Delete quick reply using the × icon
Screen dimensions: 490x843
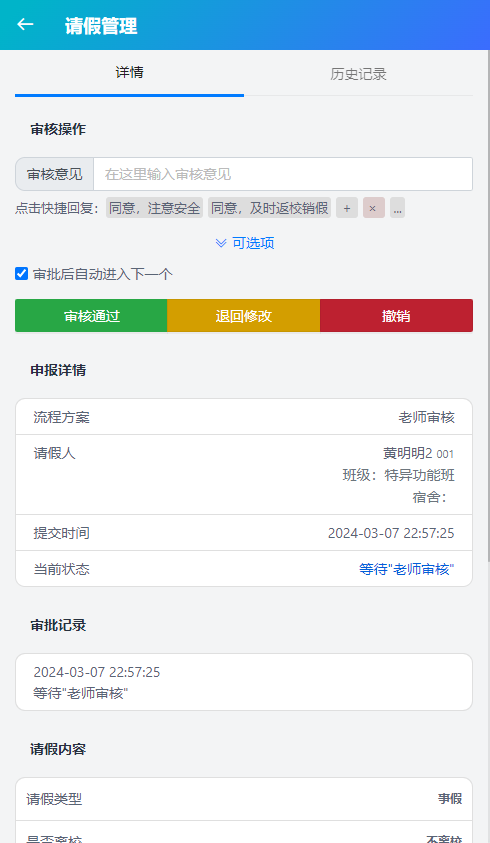tap(373, 208)
